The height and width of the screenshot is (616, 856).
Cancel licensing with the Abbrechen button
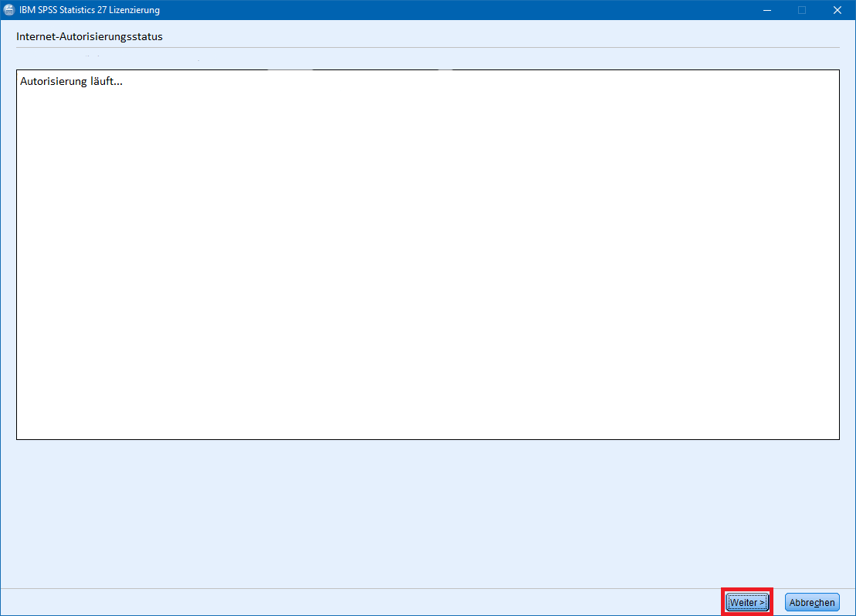tap(811, 603)
